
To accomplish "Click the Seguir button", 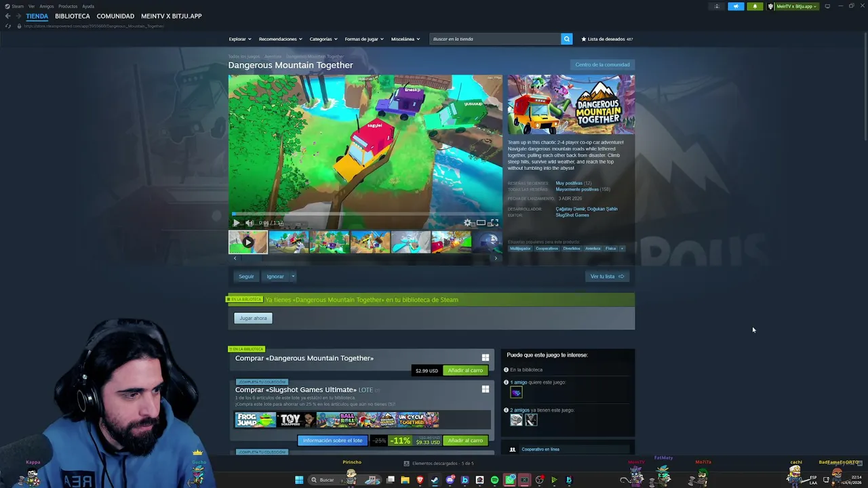I will click(x=246, y=277).
